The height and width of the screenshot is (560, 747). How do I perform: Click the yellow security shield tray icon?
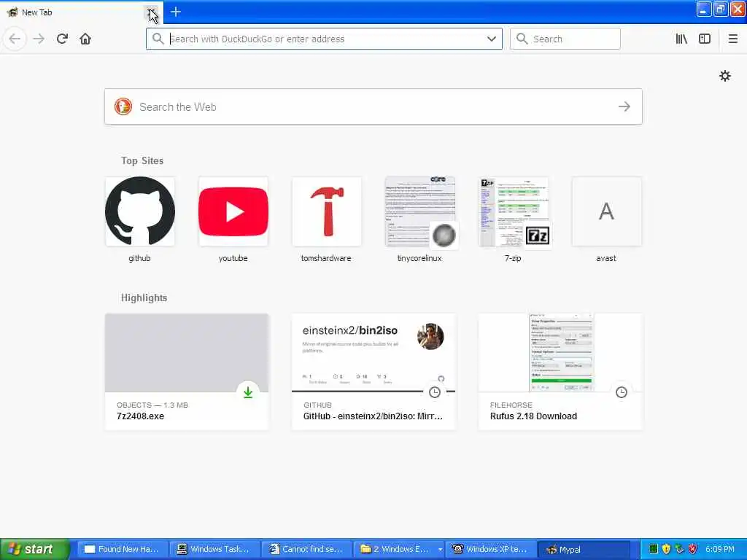666,549
